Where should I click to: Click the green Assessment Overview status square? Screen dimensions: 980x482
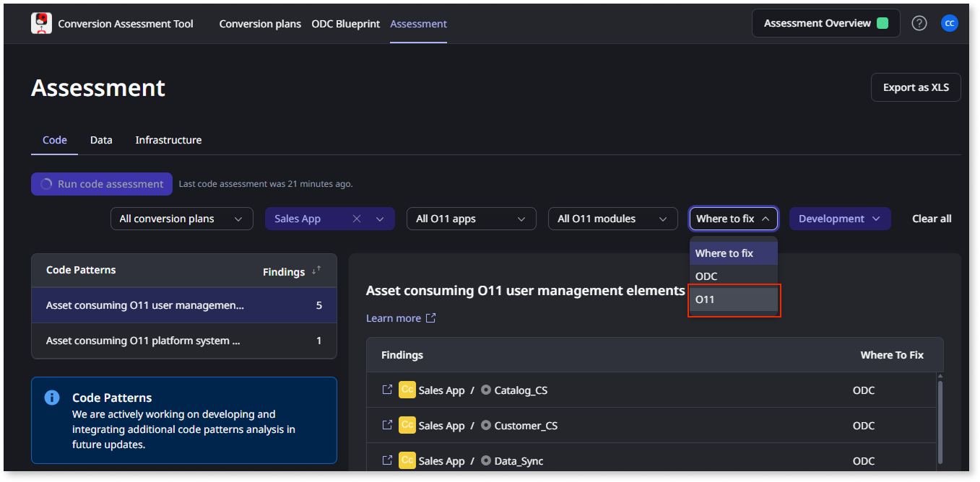point(883,23)
